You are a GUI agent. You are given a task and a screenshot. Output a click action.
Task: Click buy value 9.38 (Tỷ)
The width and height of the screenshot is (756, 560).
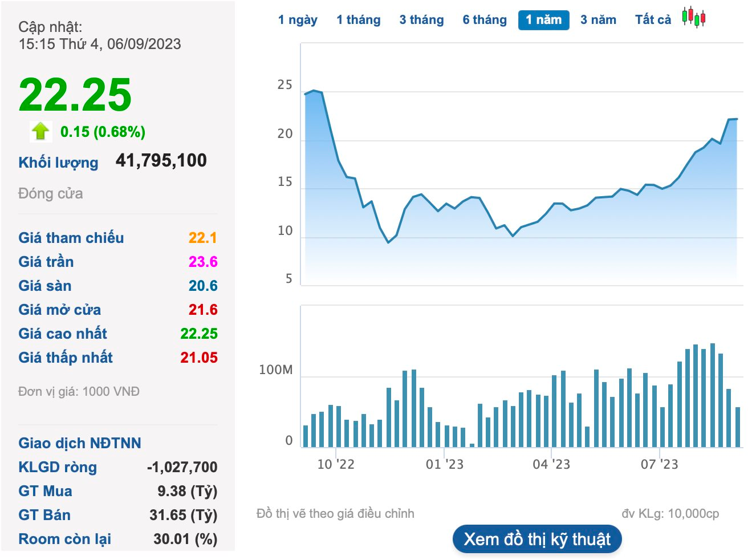[188, 491]
